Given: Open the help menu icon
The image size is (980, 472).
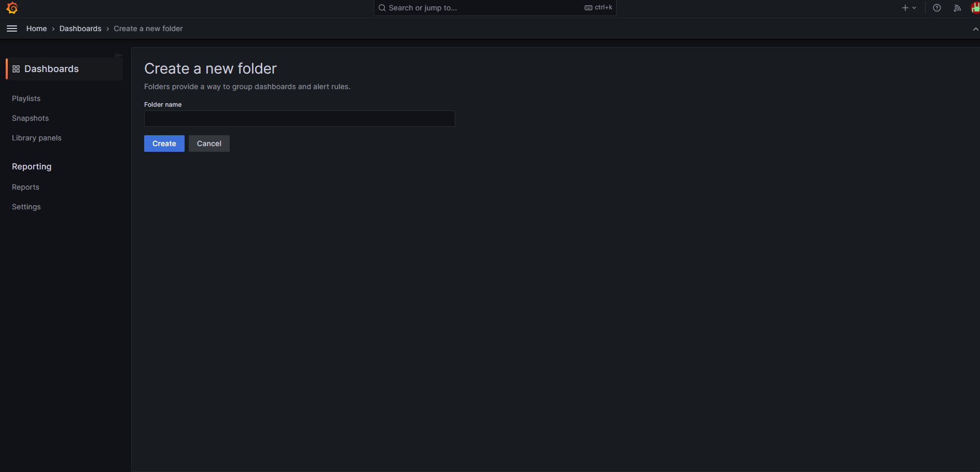Looking at the screenshot, I should pos(936,8).
